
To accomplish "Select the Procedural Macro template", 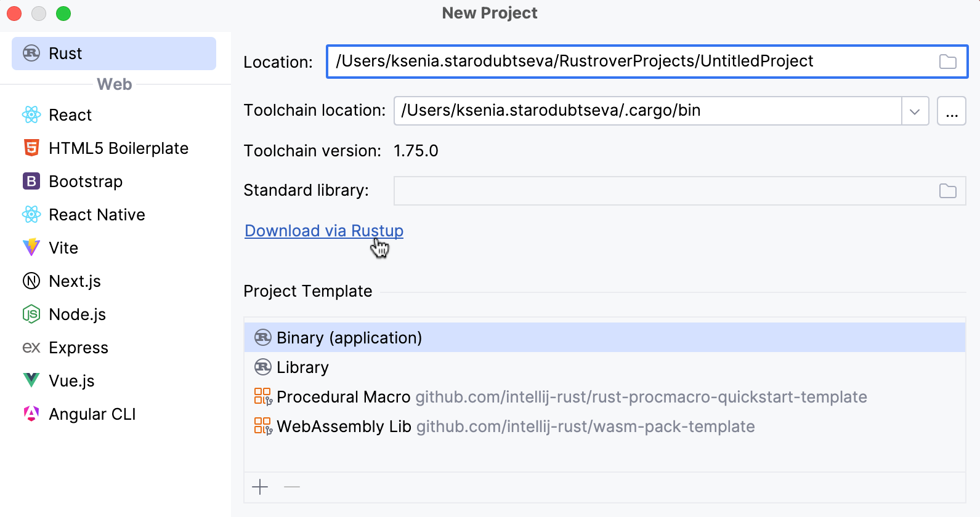I will point(343,397).
